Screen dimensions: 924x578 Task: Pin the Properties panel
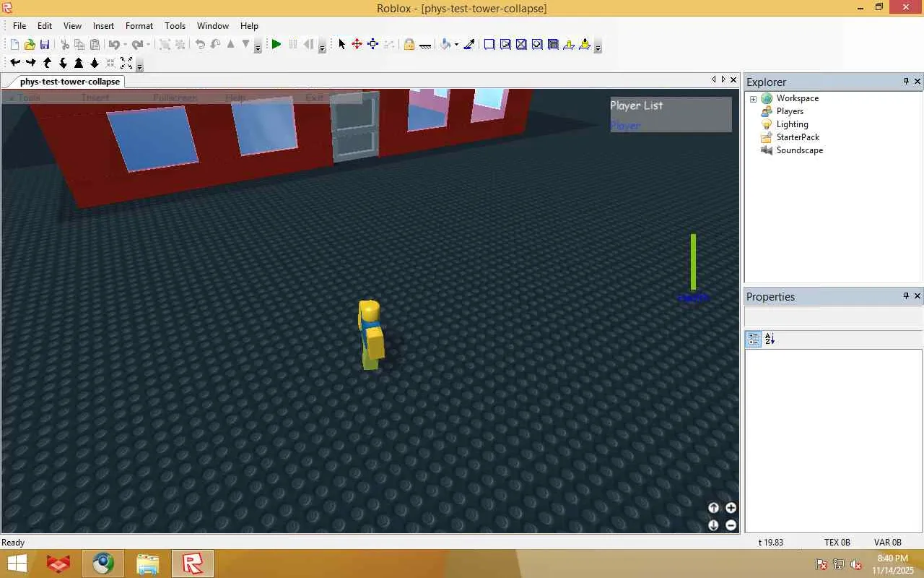point(906,296)
